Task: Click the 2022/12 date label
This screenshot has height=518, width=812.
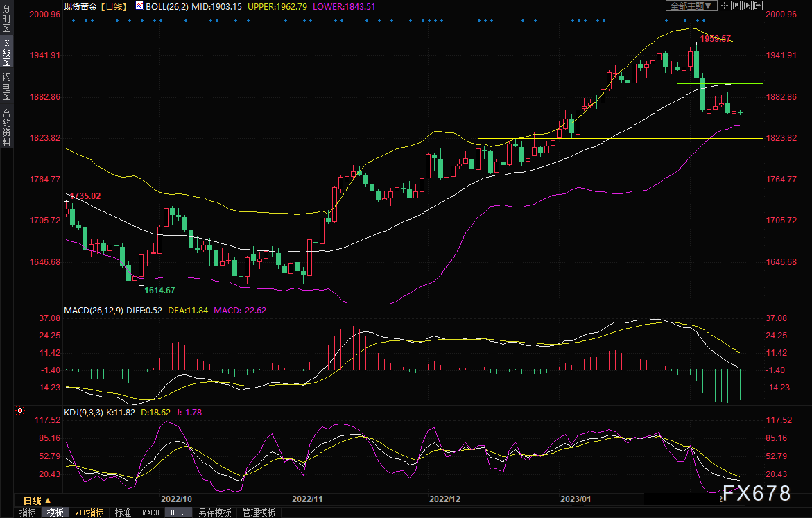Action: point(445,499)
